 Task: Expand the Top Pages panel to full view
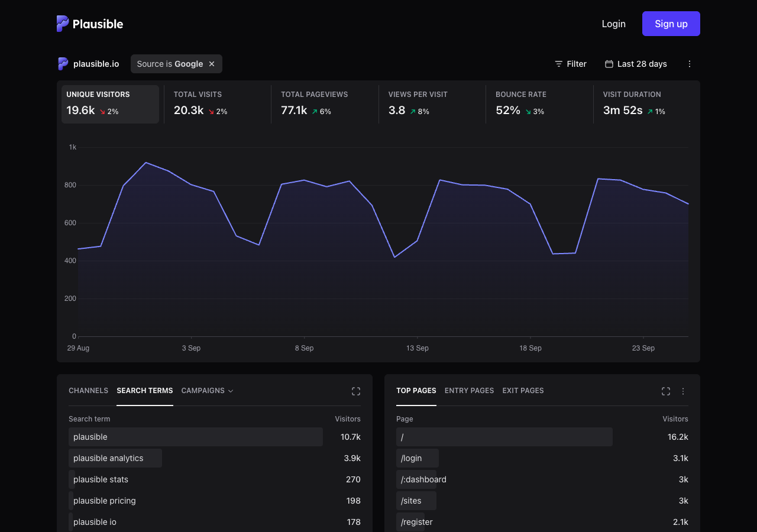click(666, 391)
